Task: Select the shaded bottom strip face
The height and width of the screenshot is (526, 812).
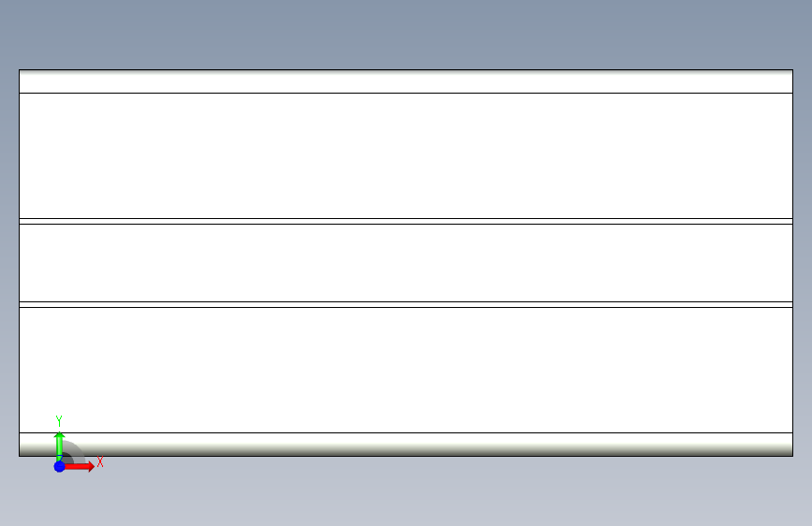Action: (406, 445)
